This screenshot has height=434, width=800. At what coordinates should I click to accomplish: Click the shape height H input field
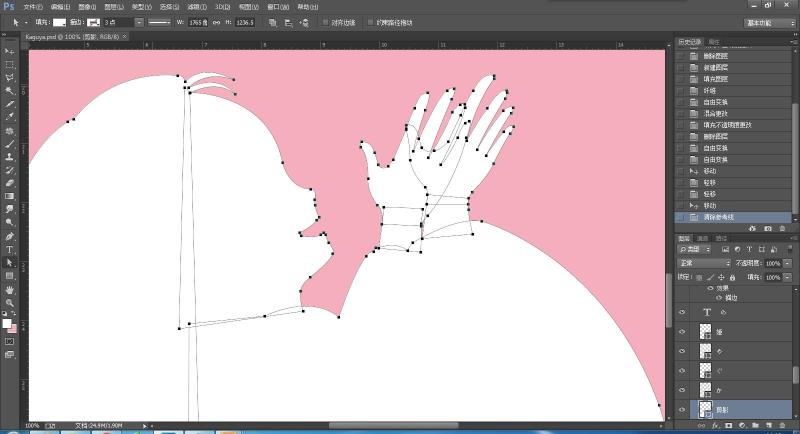tap(245, 22)
